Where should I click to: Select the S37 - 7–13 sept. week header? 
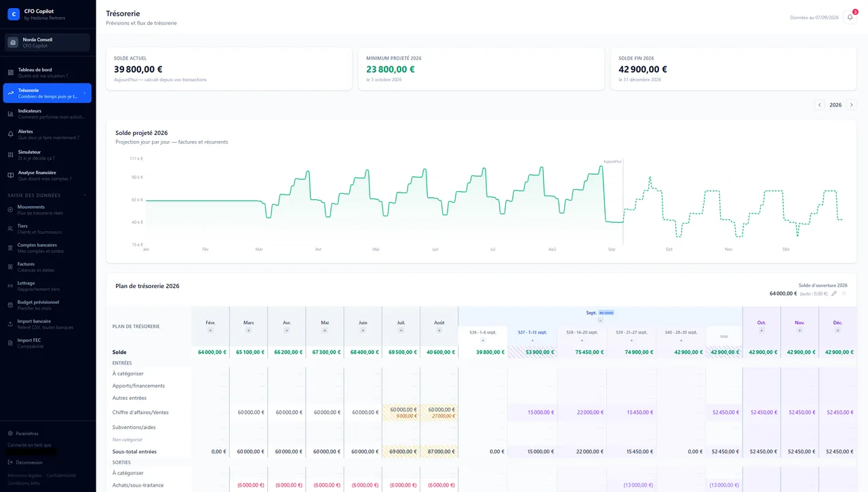coord(532,332)
